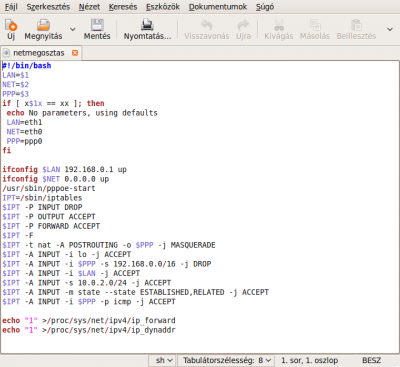
Task: Click the '$IPT -F' line
Action: pos(18,236)
